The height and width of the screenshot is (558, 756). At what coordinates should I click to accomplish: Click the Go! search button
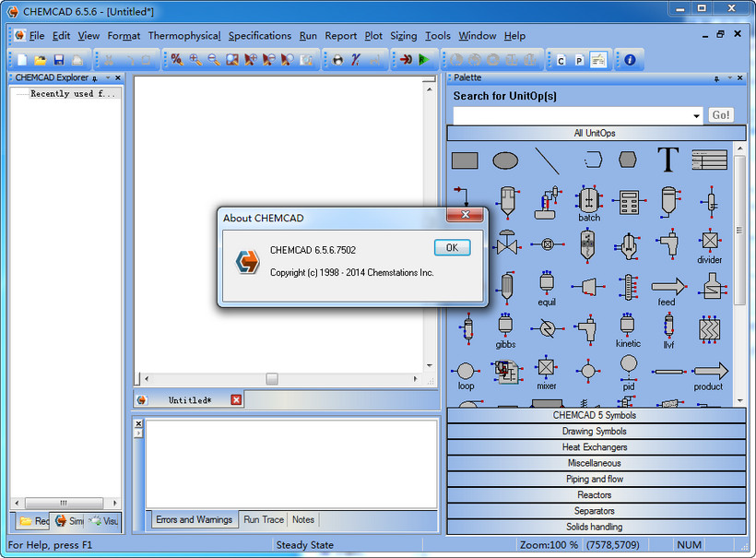pyautogui.click(x=721, y=115)
